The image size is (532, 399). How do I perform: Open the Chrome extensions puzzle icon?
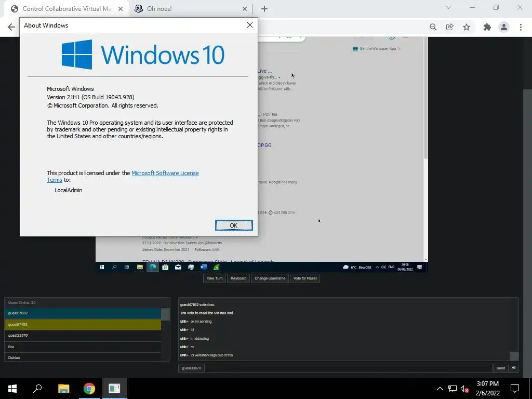487,27
